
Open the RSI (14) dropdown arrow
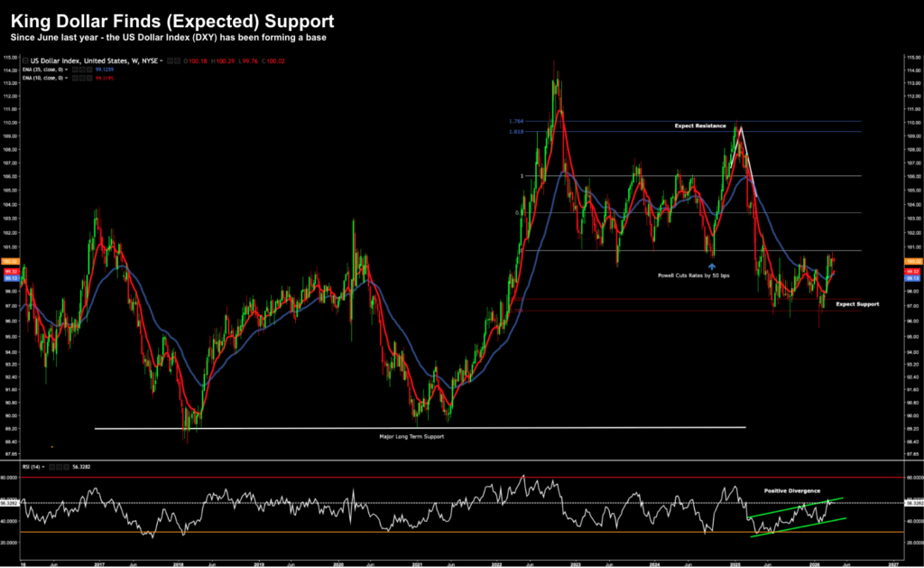(x=43, y=467)
